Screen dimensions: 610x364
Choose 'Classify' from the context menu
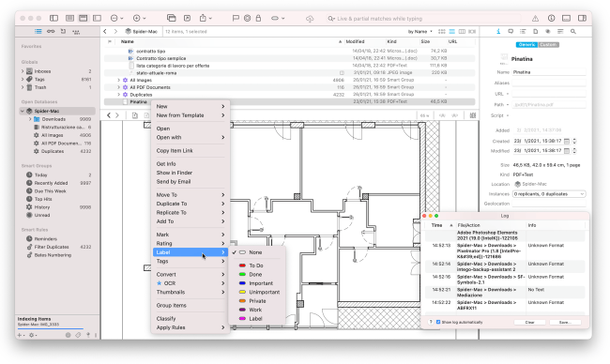pyautogui.click(x=191, y=319)
